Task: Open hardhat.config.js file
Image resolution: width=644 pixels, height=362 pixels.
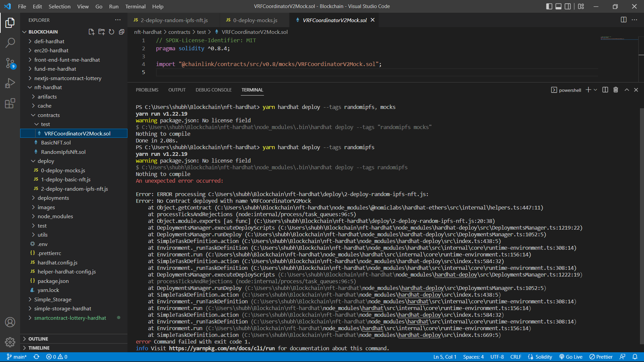Action: pos(57,262)
